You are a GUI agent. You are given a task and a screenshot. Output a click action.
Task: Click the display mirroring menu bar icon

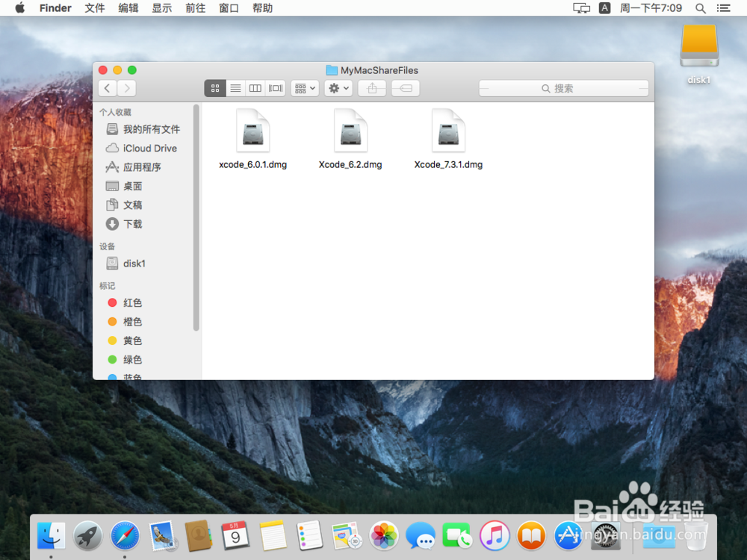[581, 8]
